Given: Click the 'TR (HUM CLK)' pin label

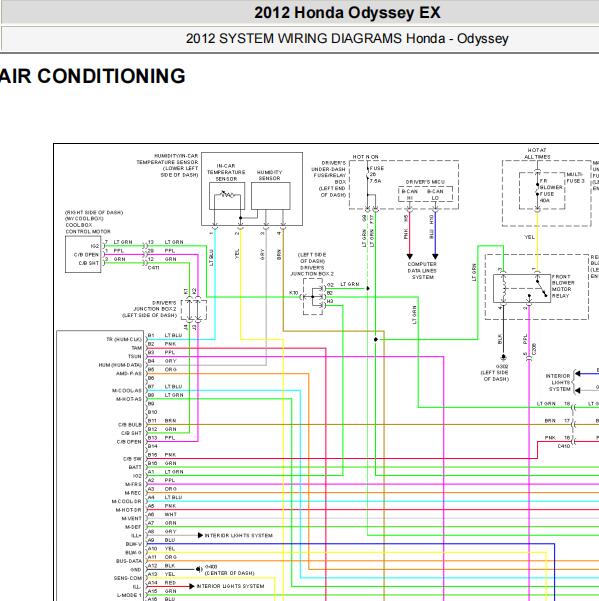Looking at the screenshot, I should click(x=124, y=340).
